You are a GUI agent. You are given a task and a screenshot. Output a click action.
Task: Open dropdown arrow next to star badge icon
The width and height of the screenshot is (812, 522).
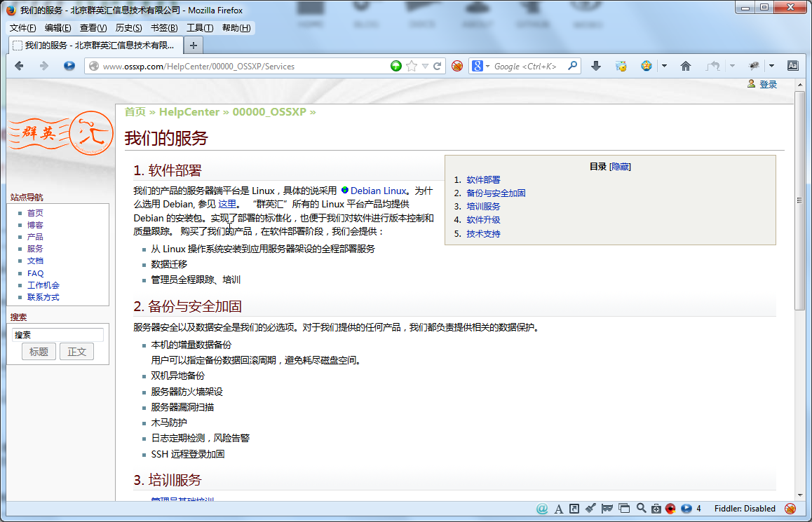pyautogui.click(x=665, y=67)
